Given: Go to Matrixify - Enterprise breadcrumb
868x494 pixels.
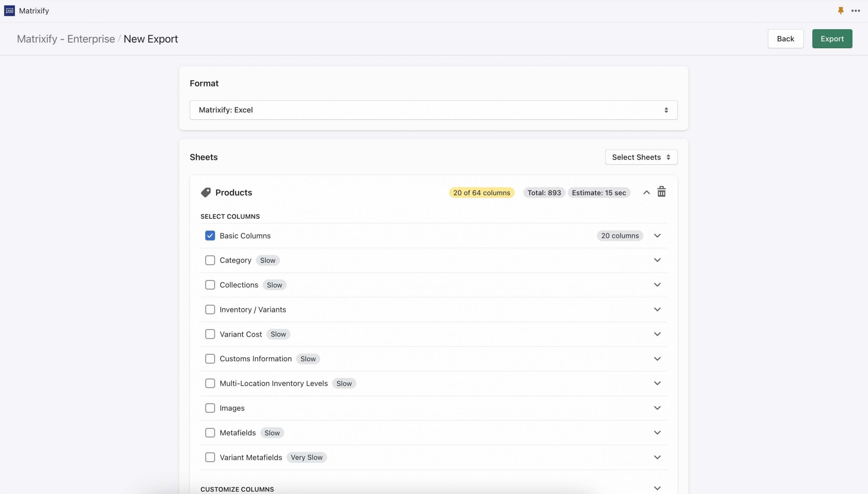Looking at the screenshot, I should click(66, 39).
